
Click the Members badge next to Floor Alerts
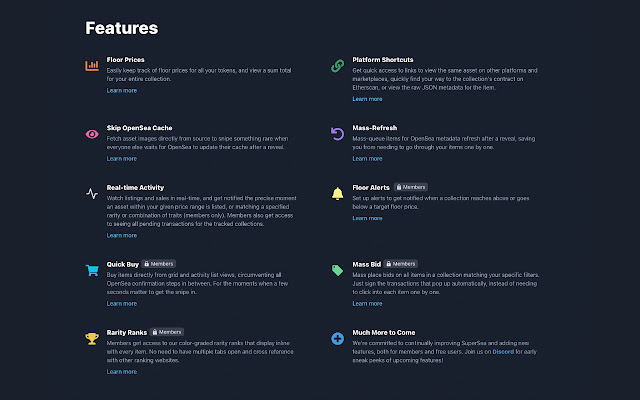tap(411, 187)
